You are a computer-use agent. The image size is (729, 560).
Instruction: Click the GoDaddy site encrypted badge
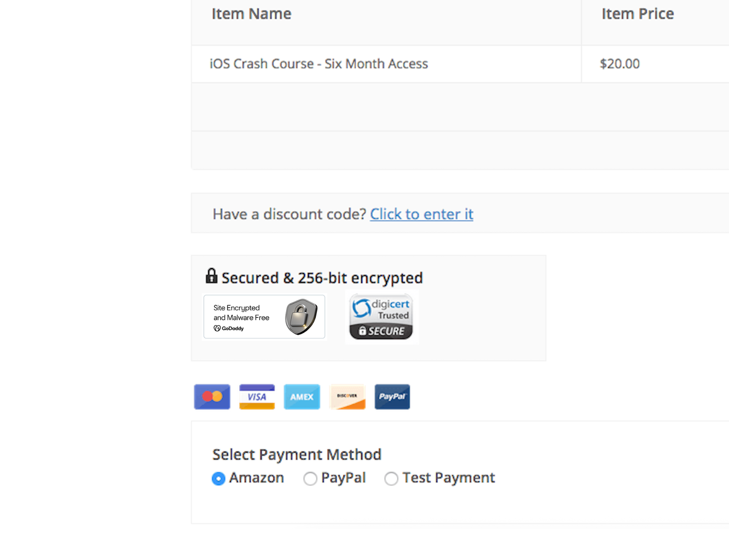[x=264, y=317]
